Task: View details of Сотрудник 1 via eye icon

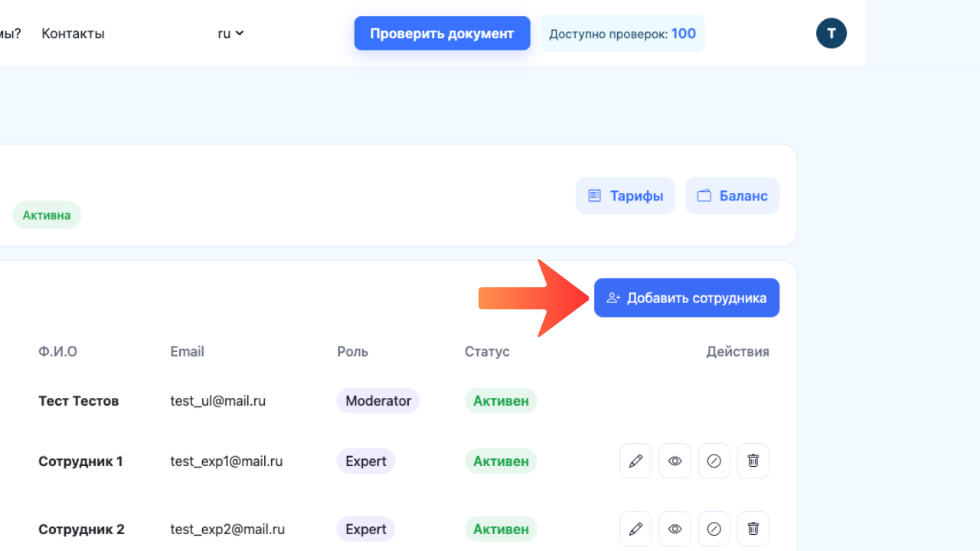Action: [x=675, y=461]
